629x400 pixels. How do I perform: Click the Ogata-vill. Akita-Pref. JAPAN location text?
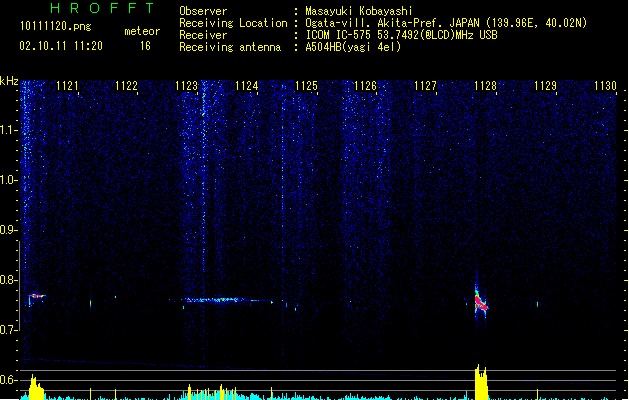tap(392, 23)
